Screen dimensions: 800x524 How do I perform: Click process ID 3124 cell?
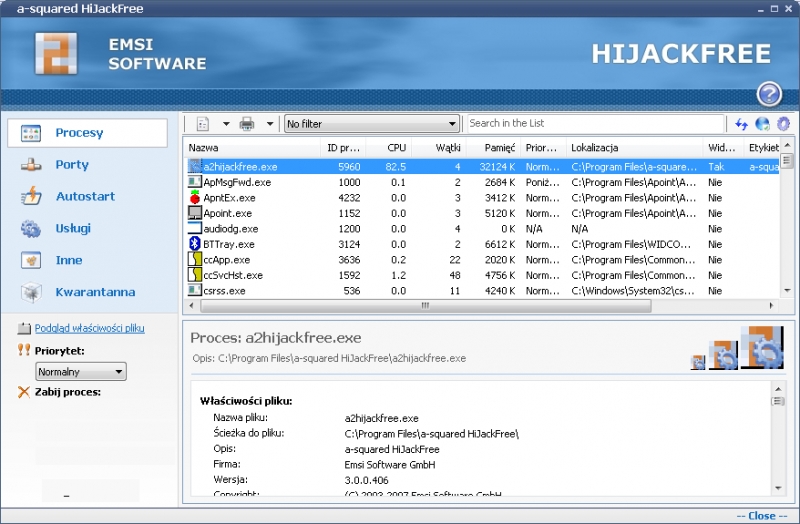[349, 244]
